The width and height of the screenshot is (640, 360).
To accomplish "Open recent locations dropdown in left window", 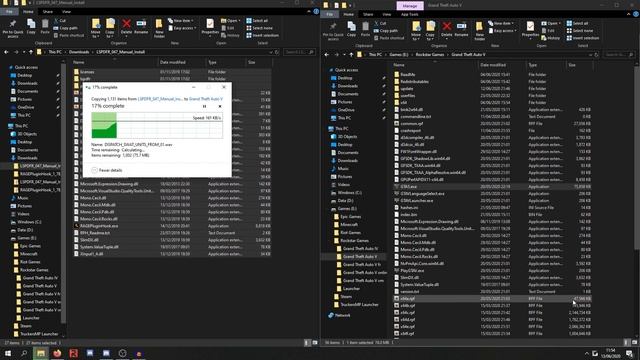I will click(24, 52).
